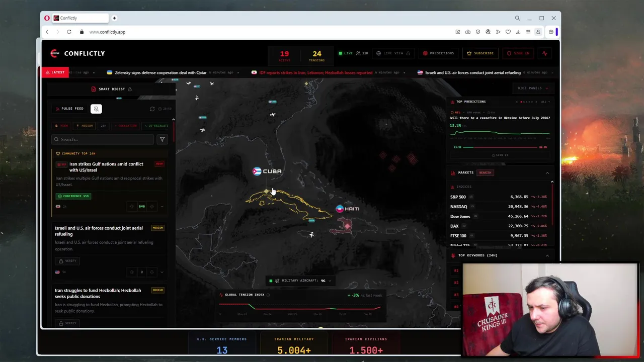Downvote the Iran strikes Gulf nations story

point(152,206)
